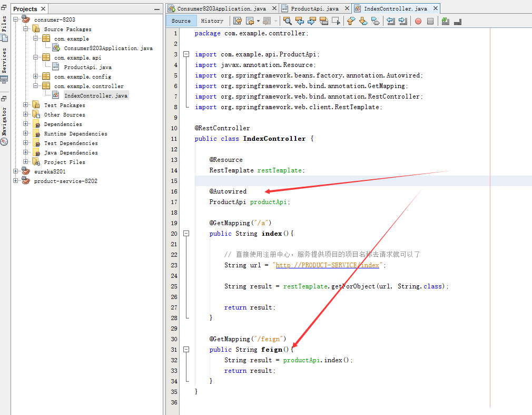532x415 pixels.
Task: Click the Uncomment lines icon
Action: click(x=458, y=21)
